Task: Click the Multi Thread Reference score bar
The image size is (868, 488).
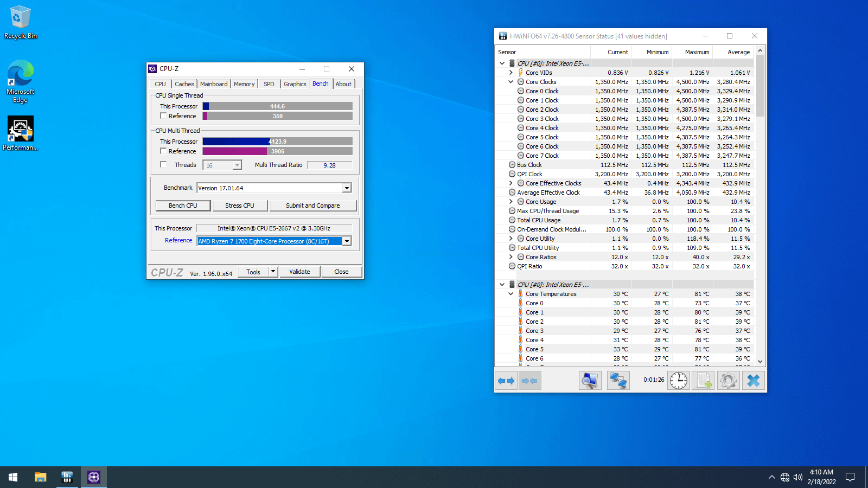Action: click(278, 151)
